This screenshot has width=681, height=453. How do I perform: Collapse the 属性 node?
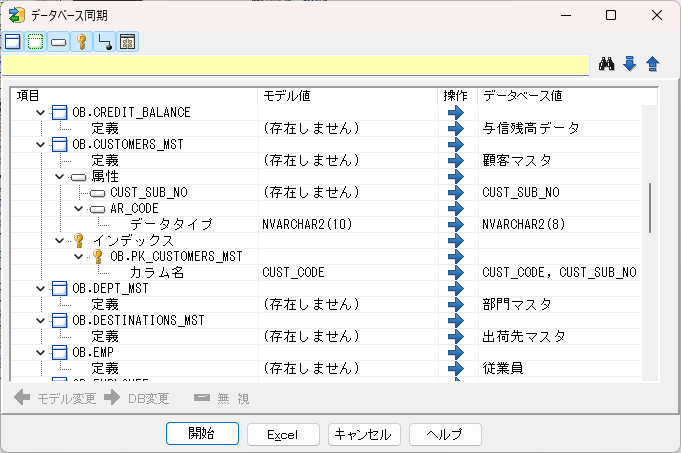[60, 177]
